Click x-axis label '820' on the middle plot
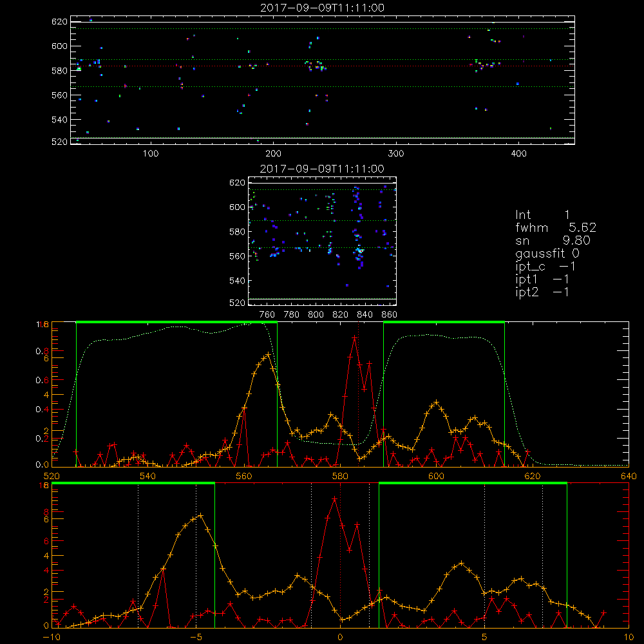This screenshot has width=644, height=644. pos(341,315)
